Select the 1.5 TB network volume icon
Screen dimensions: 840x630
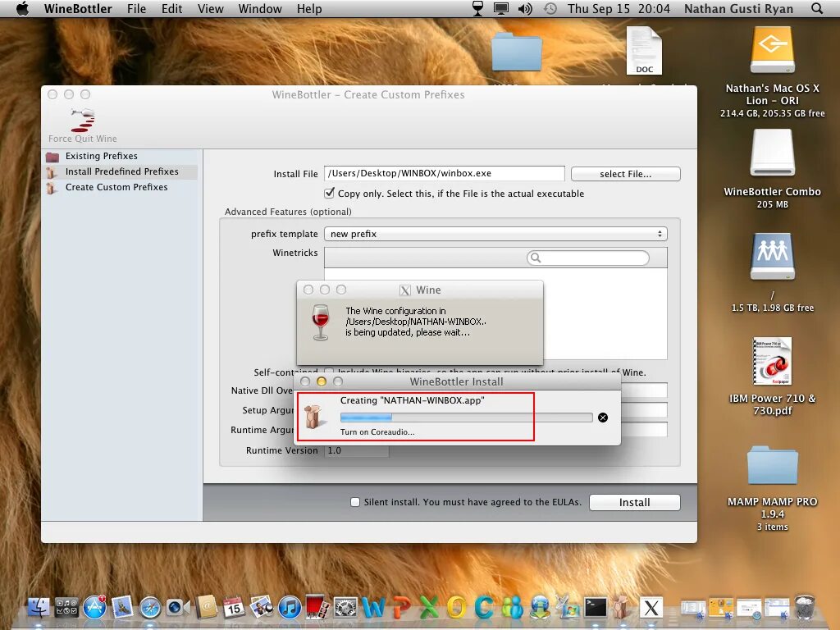(x=772, y=257)
